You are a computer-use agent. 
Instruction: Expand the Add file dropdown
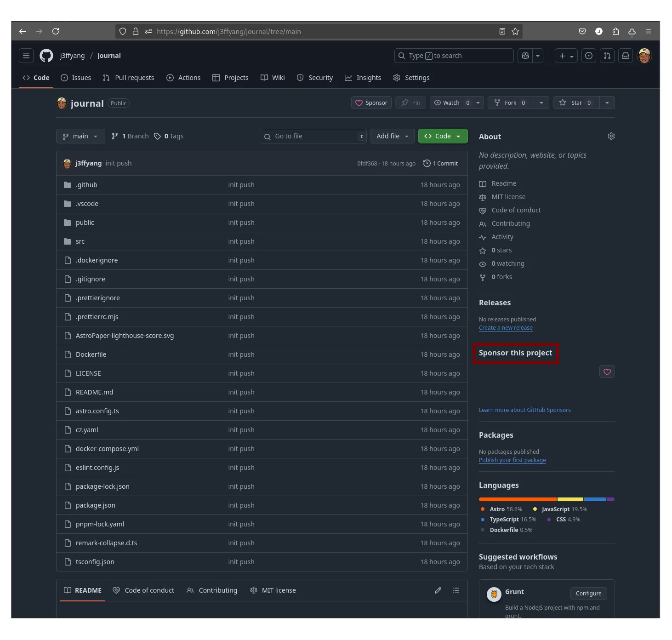[393, 136]
